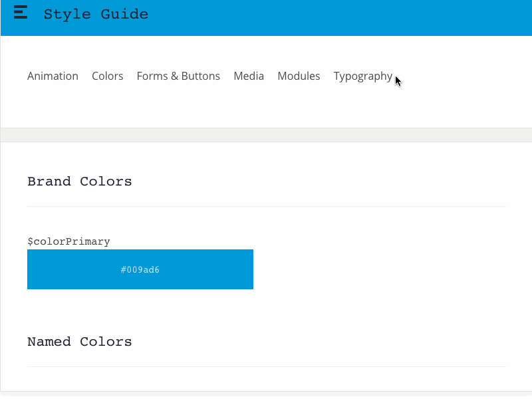Click the Modules menu item
The width and height of the screenshot is (532, 399).
pos(299,76)
